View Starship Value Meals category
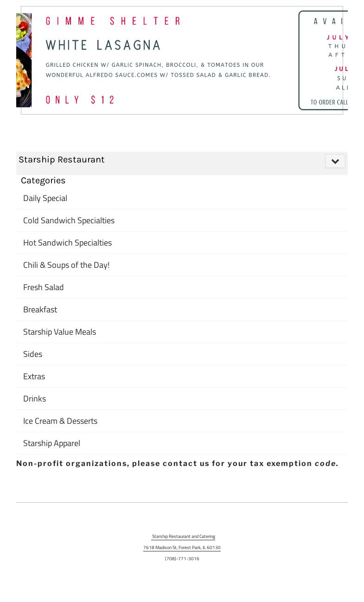 point(59,332)
